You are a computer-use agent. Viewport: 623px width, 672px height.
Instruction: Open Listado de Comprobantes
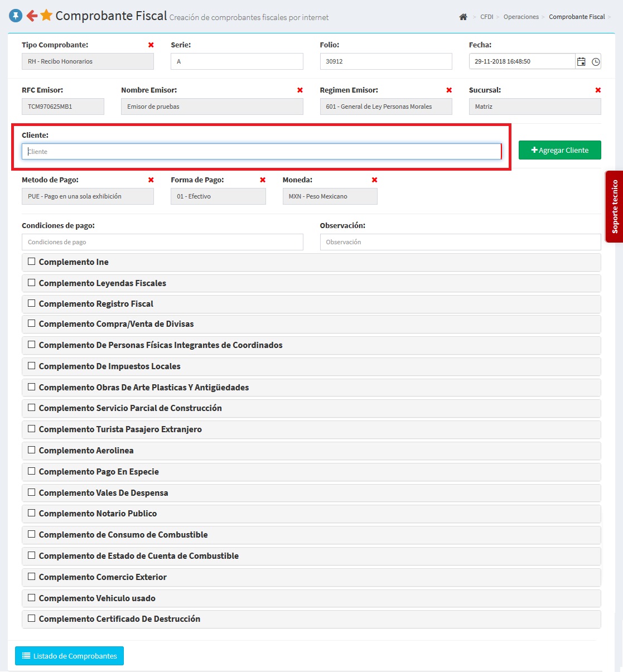[x=69, y=656]
